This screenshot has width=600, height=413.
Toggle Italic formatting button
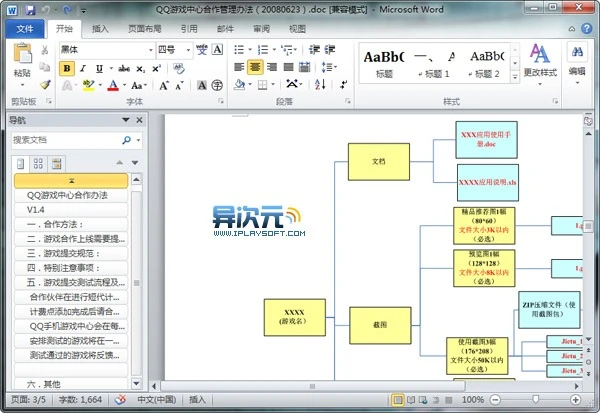point(83,69)
